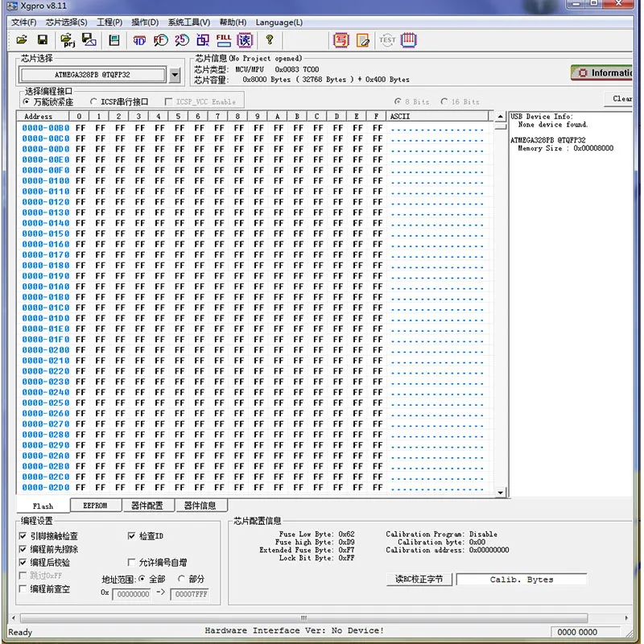Enable the 允许编号自增 checkbox
Viewport: 644px width, 644px height.
click(x=132, y=563)
